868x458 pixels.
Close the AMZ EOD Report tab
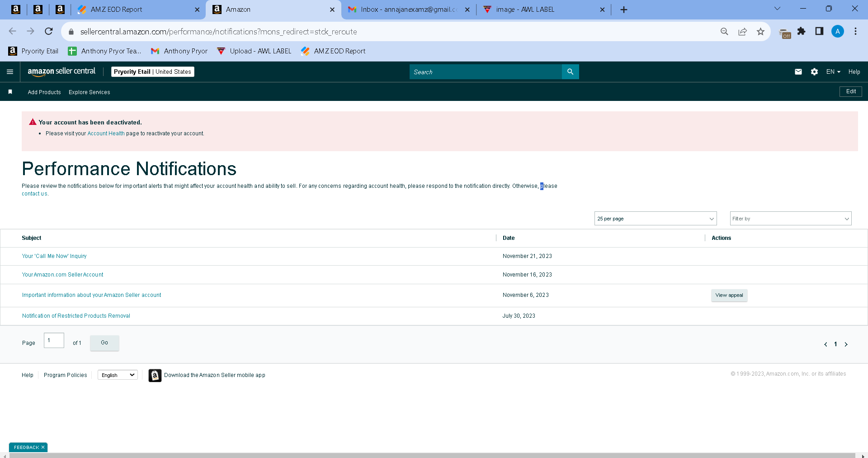tap(197, 10)
